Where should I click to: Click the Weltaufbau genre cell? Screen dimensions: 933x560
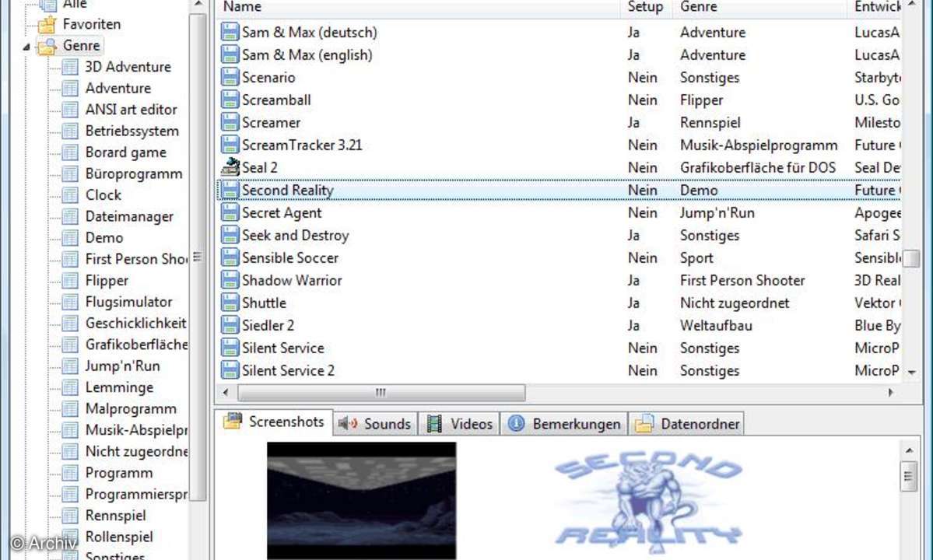coord(716,326)
